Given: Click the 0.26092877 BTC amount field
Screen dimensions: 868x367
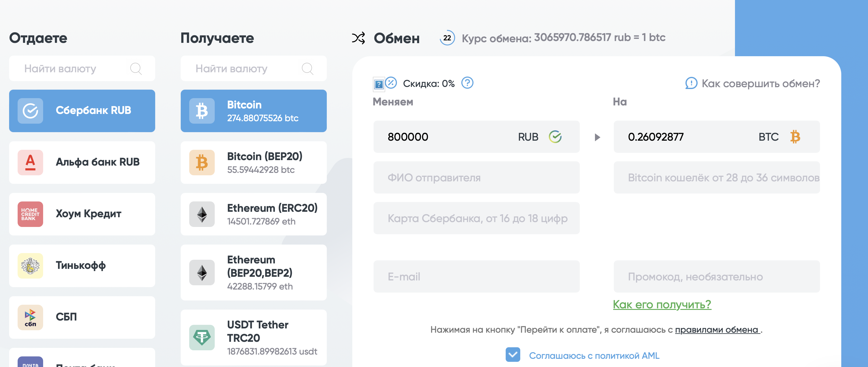Looking at the screenshot, I should 717,137.
